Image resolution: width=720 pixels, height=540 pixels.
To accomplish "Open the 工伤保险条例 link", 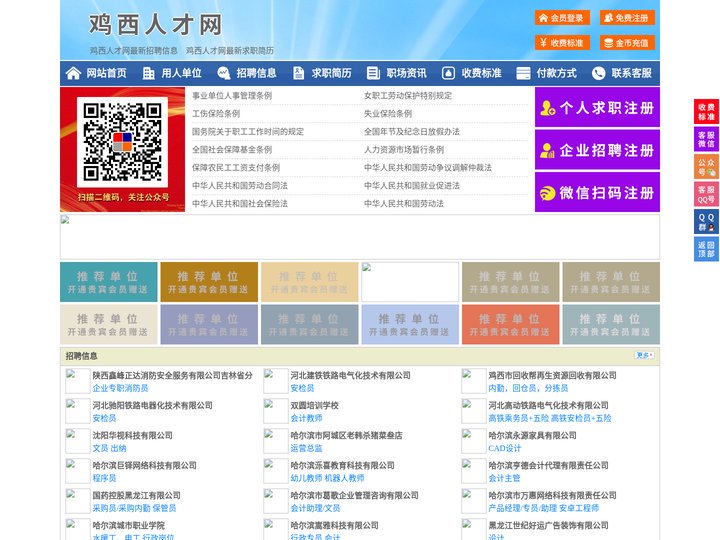I will coord(216,113).
